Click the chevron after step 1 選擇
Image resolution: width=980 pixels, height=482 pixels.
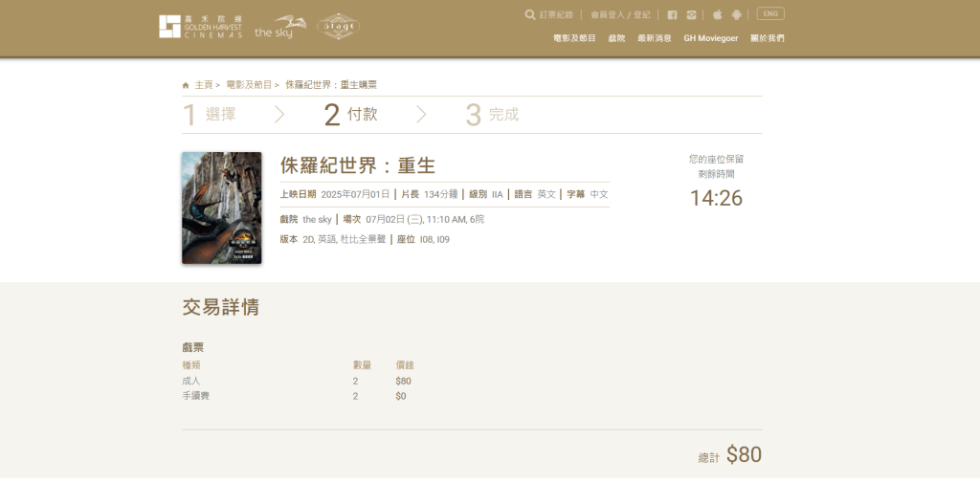279,115
